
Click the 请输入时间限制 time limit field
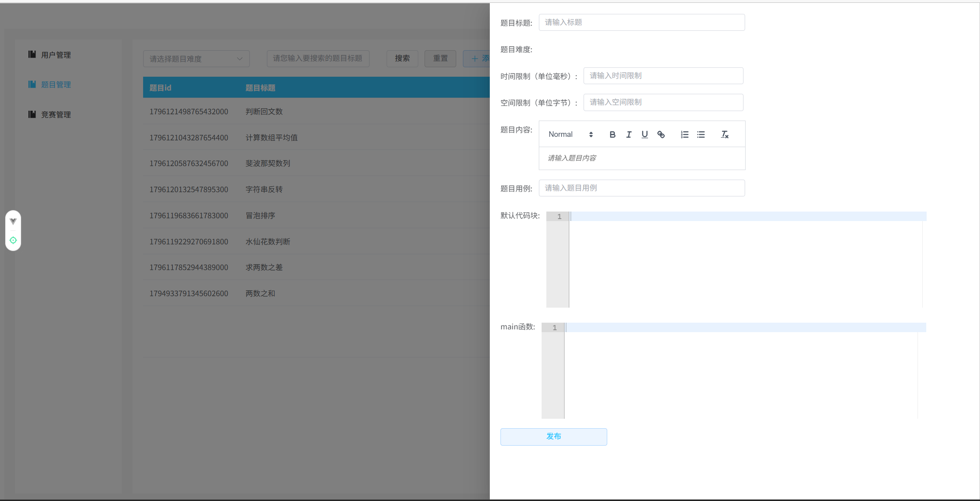(663, 76)
